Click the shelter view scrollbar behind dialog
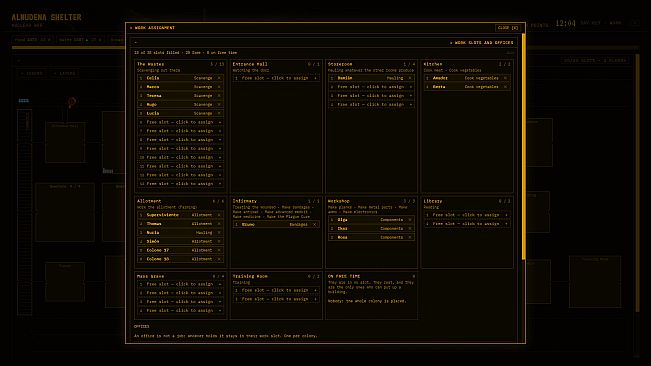 point(638,183)
